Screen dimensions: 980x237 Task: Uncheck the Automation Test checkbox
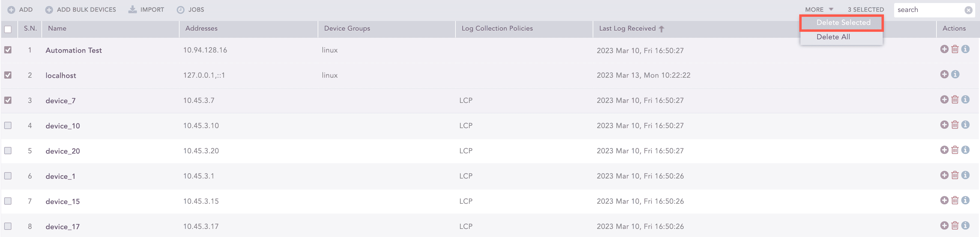[x=8, y=49]
